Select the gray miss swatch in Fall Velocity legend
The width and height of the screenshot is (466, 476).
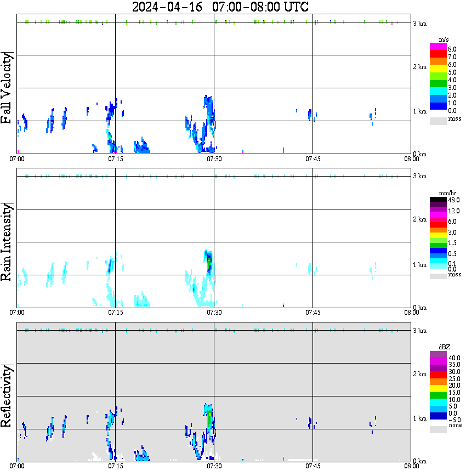pos(438,121)
